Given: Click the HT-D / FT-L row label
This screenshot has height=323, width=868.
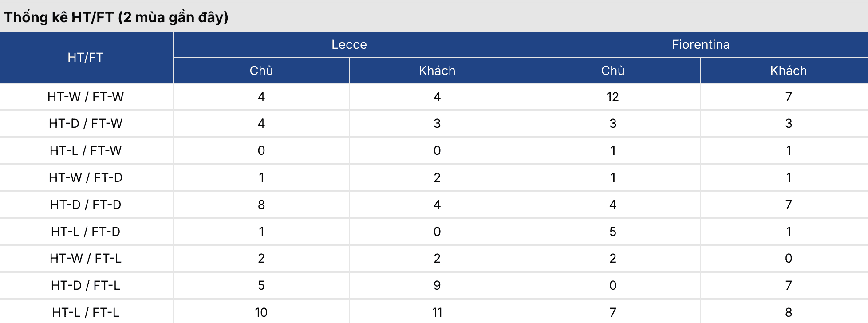Looking at the screenshot, I should coord(86,285).
